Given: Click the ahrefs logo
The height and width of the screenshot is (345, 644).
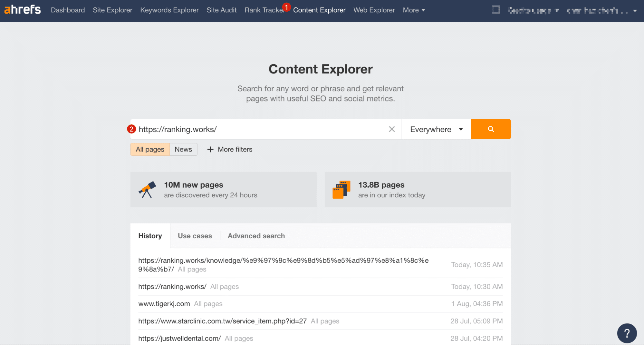Looking at the screenshot, I should (22, 10).
